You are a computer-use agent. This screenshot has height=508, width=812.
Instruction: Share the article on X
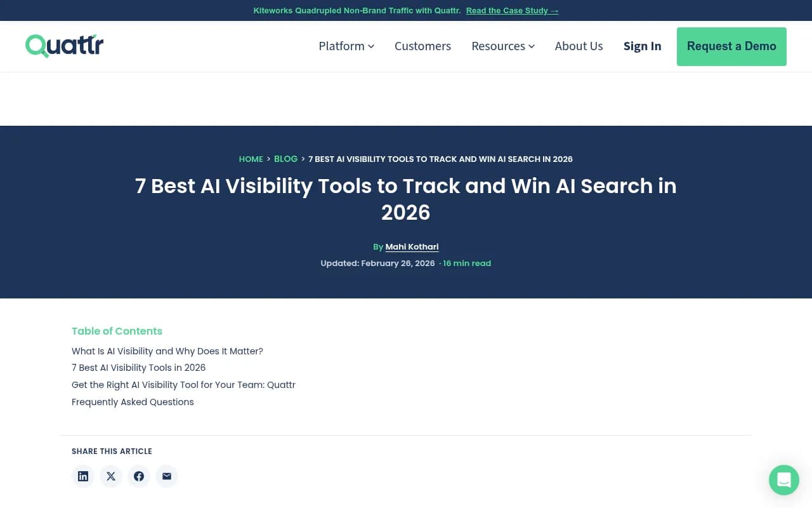110,476
